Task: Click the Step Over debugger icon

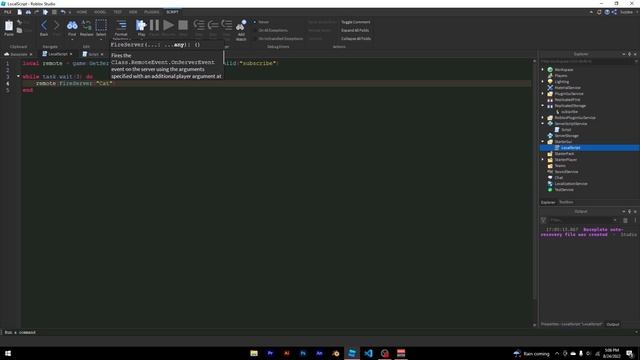Action: (x=213, y=25)
